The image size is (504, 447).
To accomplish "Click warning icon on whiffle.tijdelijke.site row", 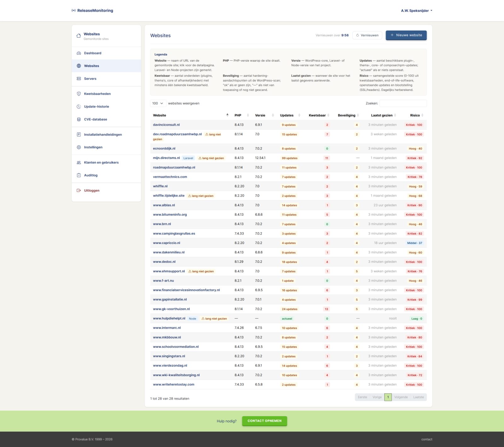I will 190,196.
